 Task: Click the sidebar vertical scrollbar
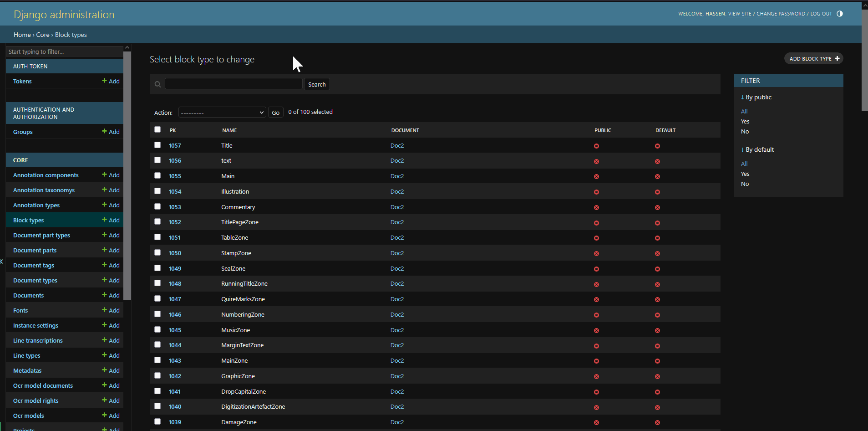click(127, 175)
